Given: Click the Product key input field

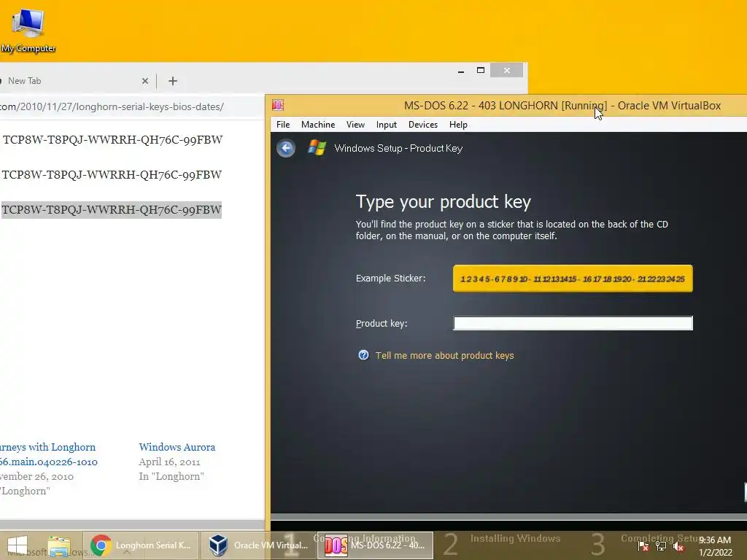Looking at the screenshot, I should [573, 323].
